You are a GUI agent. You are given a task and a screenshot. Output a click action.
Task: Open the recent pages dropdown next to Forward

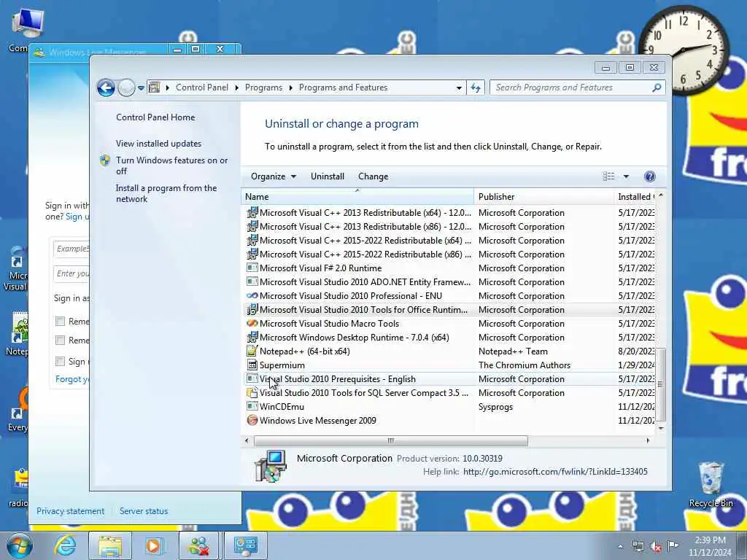(141, 88)
